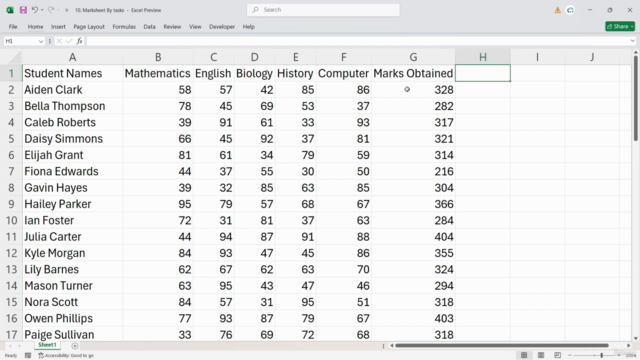Click the zoom slider handle
The height and width of the screenshot is (360, 640).
[602, 356]
